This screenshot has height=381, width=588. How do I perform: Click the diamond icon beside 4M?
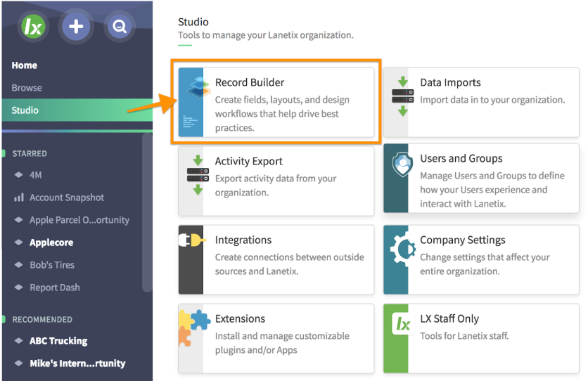point(18,175)
